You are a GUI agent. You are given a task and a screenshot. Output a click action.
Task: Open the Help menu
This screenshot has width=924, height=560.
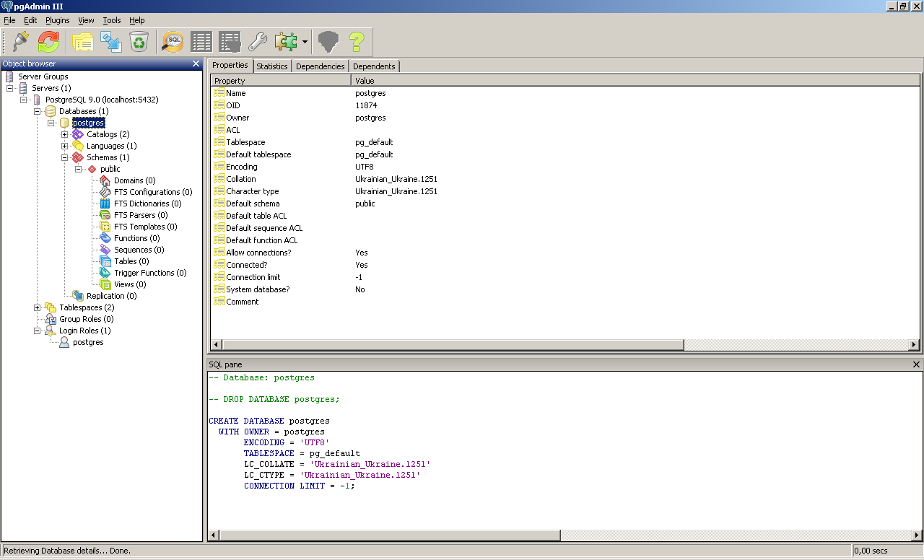pos(137,20)
